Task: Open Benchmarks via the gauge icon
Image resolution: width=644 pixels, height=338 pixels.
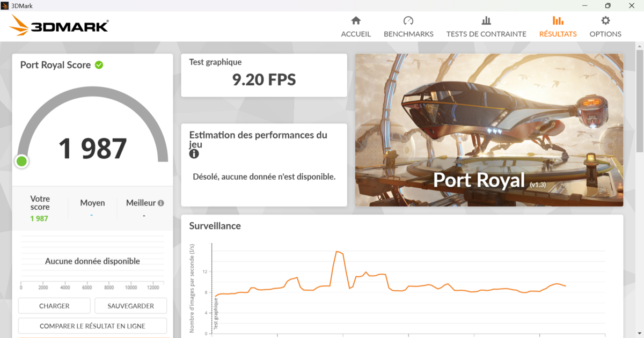Action: [408, 21]
